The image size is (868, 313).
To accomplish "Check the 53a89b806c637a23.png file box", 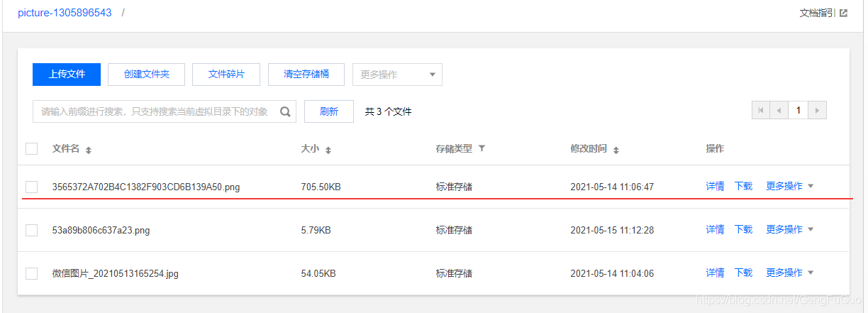I will (31, 230).
